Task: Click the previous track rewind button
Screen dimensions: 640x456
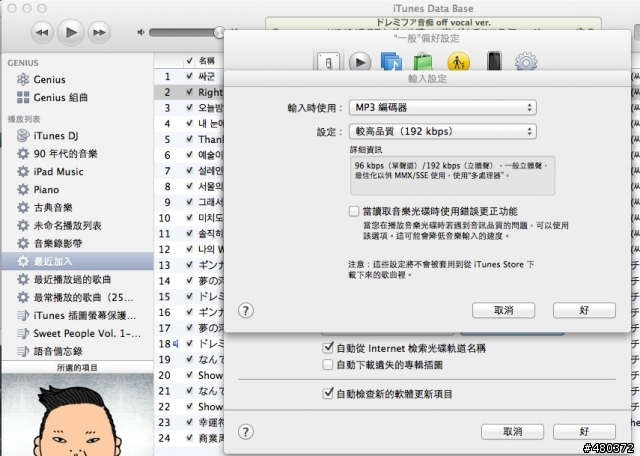Action: point(42,32)
